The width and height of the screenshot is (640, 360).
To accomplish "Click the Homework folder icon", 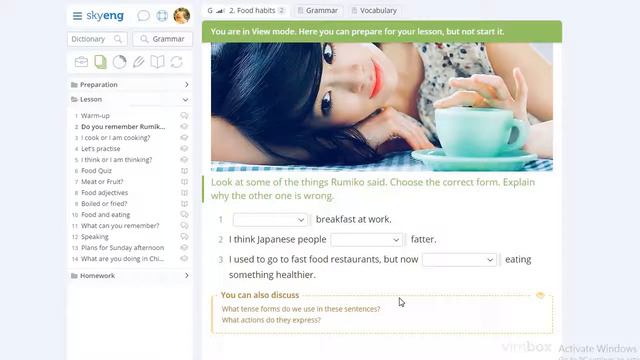I will coord(74,276).
